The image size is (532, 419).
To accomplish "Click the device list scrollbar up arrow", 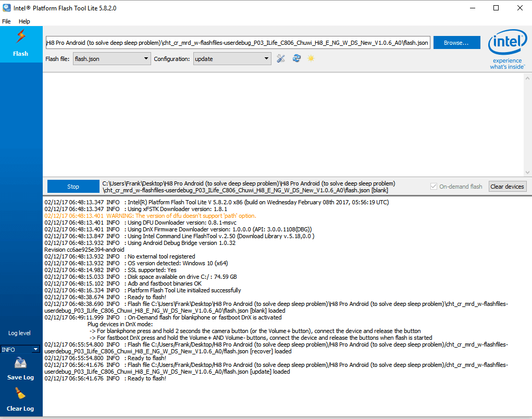I will click(x=527, y=78).
